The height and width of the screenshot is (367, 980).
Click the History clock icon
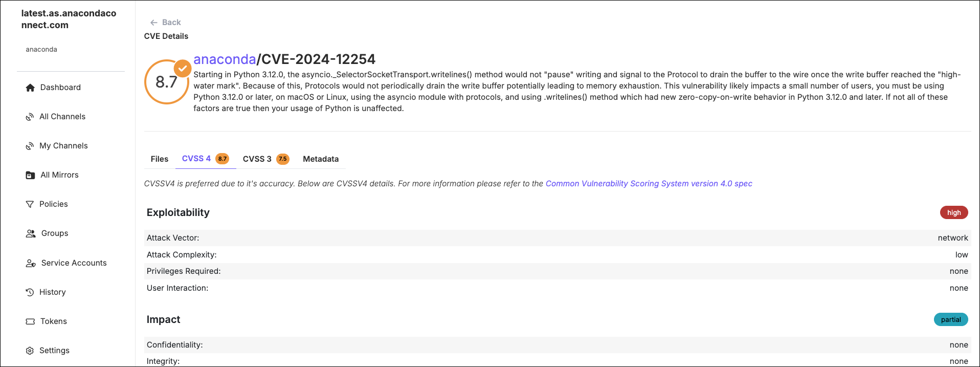[30, 292]
